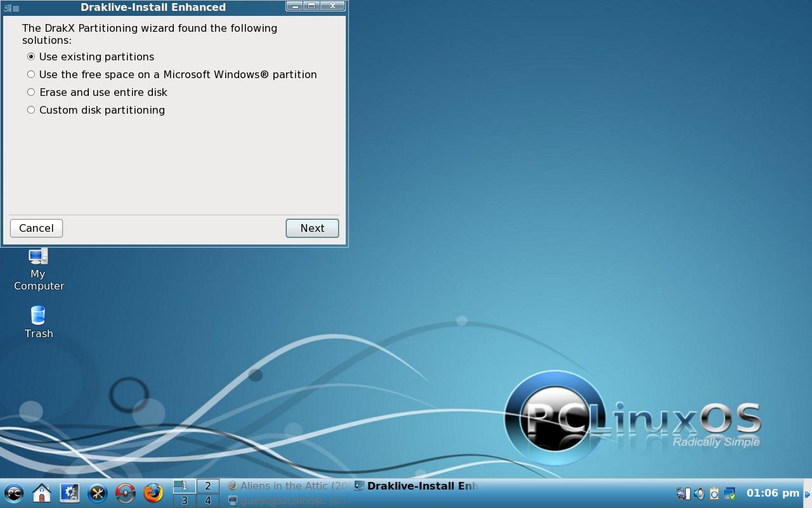The image size is (812, 508).
Task: Choose Use free space on Windows partition
Action: 172,74
